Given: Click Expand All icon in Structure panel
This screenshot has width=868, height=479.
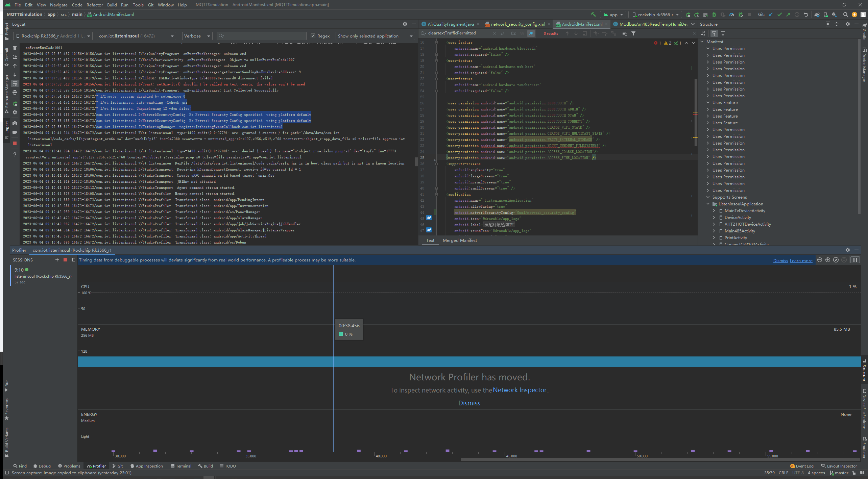Looking at the screenshot, I should tap(827, 24).
